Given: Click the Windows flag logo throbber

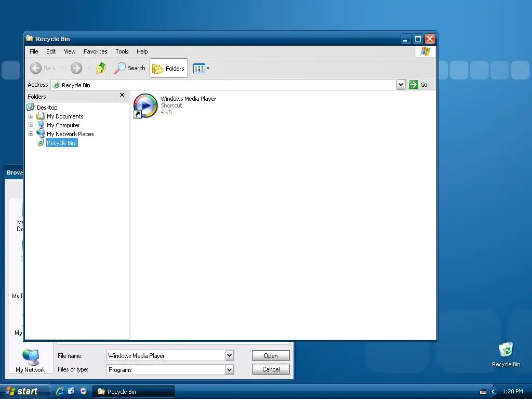Looking at the screenshot, I should pyautogui.click(x=425, y=51).
